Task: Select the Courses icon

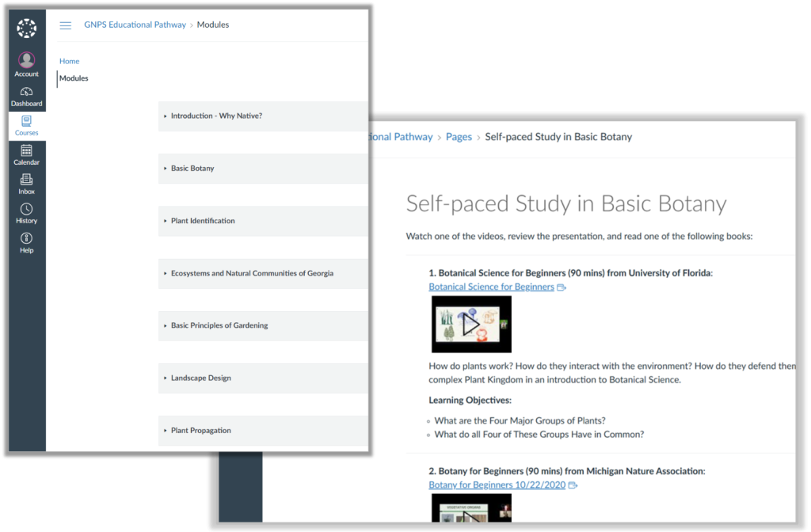Action: click(26, 123)
